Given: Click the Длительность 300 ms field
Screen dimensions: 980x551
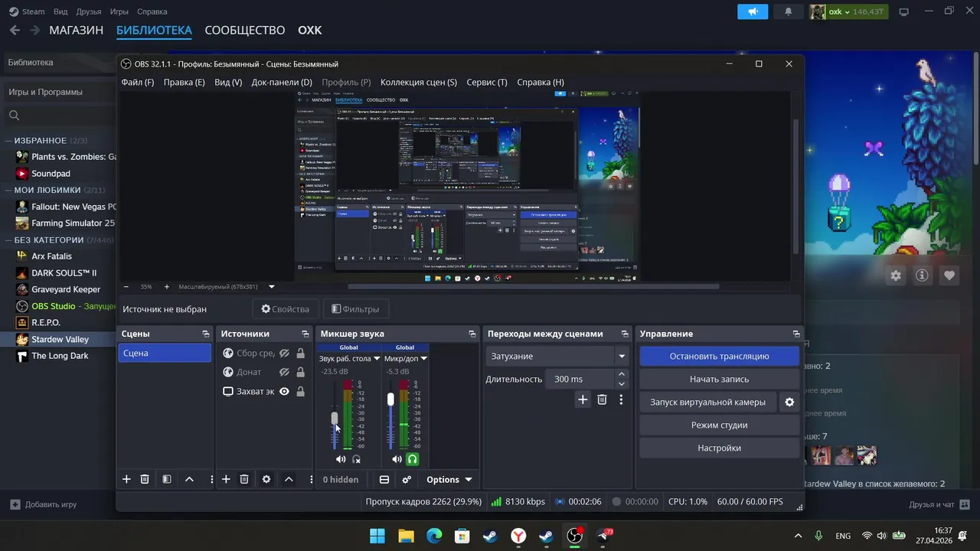Looking at the screenshot, I should (x=580, y=379).
